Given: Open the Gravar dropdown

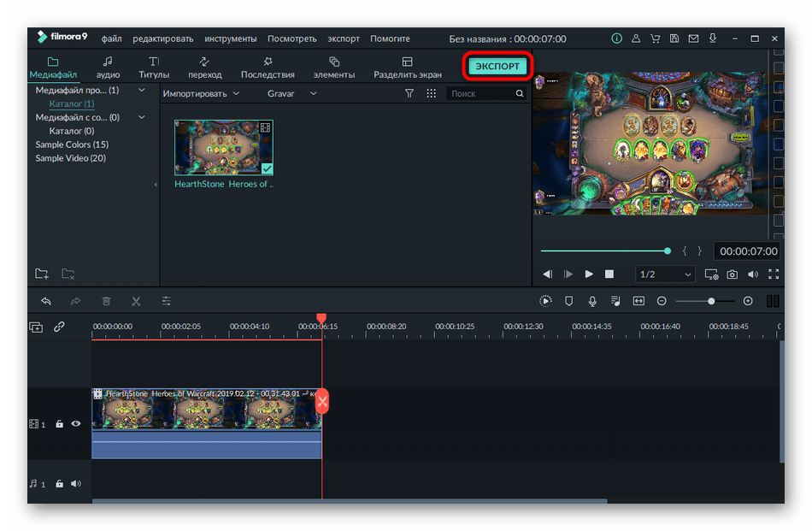Looking at the screenshot, I should 291,93.
